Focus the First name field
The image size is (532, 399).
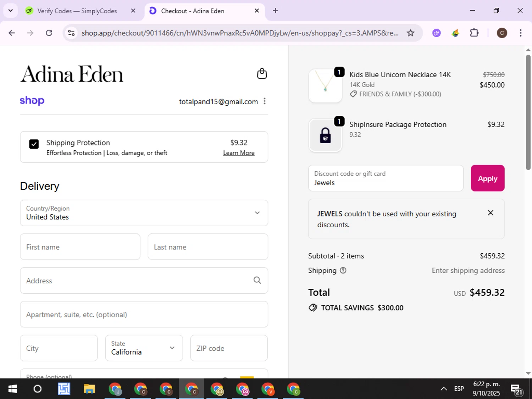click(x=80, y=247)
